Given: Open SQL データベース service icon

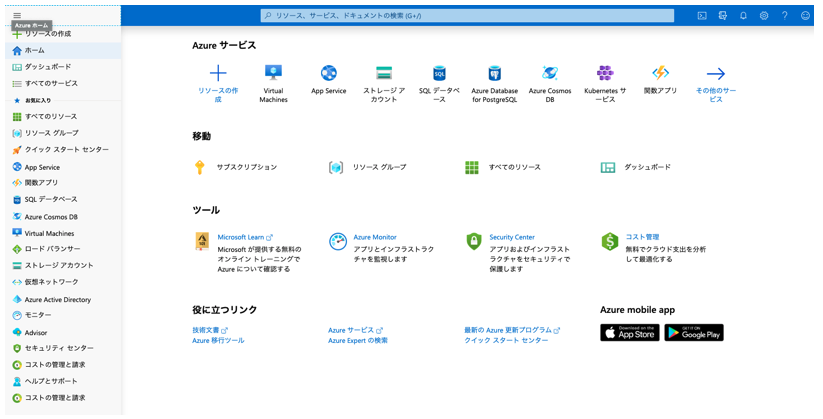Looking at the screenshot, I should pyautogui.click(x=439, y=73).
